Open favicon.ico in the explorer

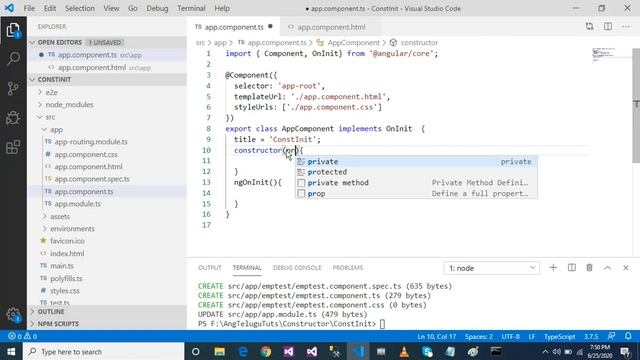[107, 241]
